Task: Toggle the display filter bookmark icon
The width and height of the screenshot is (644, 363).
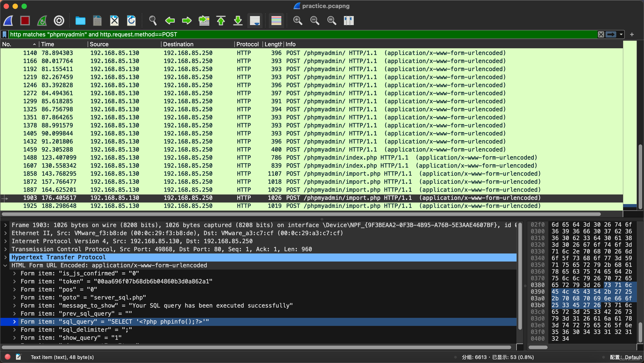Action: (4, 34)
